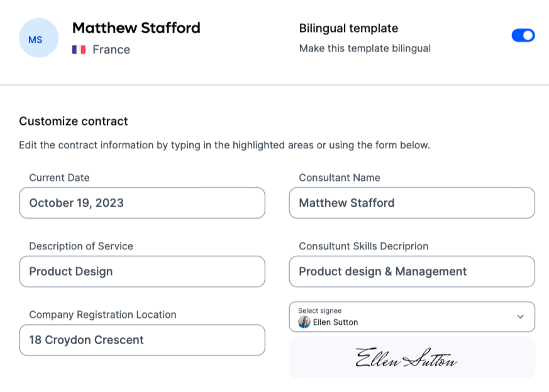Image resolution: width=549 pixels, height=392 pixels.
Task: Click the Customize contract heading
Action: tap(73, 121)
